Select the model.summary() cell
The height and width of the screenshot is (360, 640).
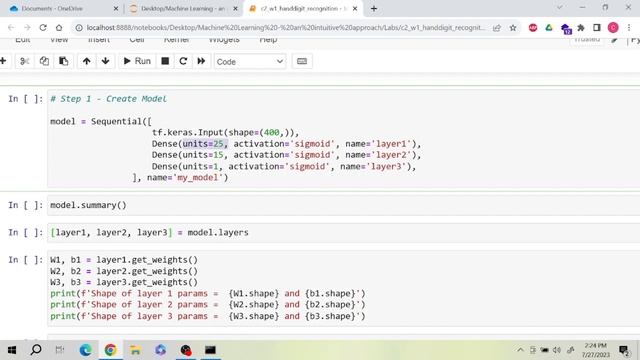tap(344, 205)
